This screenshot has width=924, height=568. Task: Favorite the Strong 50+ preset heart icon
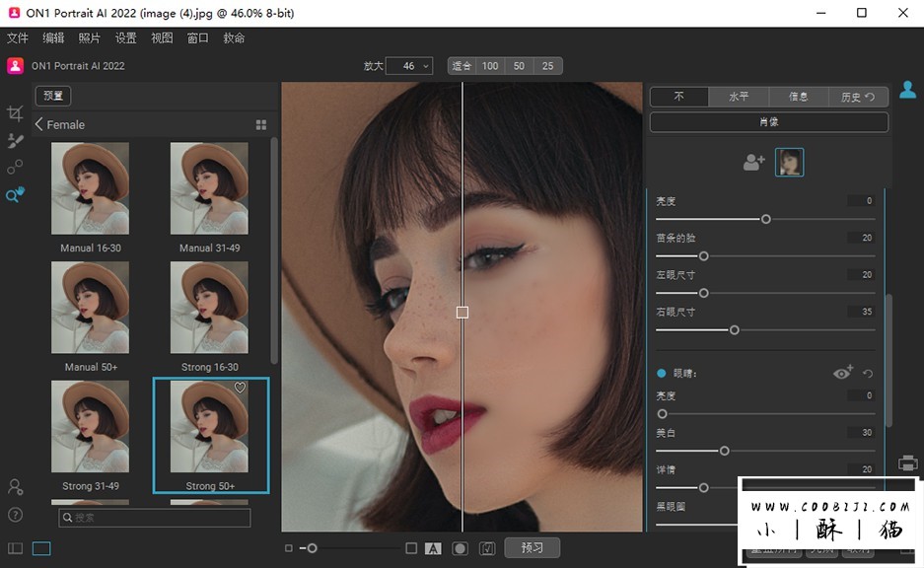point(240,388)
